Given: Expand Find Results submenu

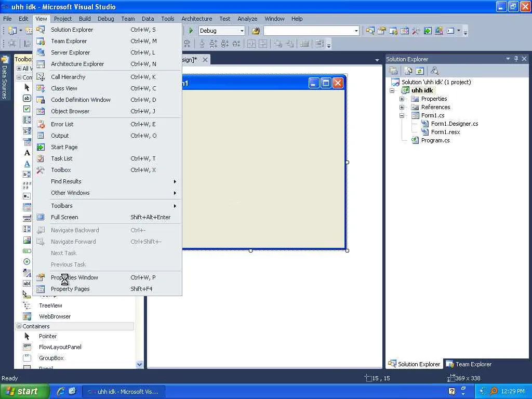Looking at the screenshot, I should [x=107, y=181].
